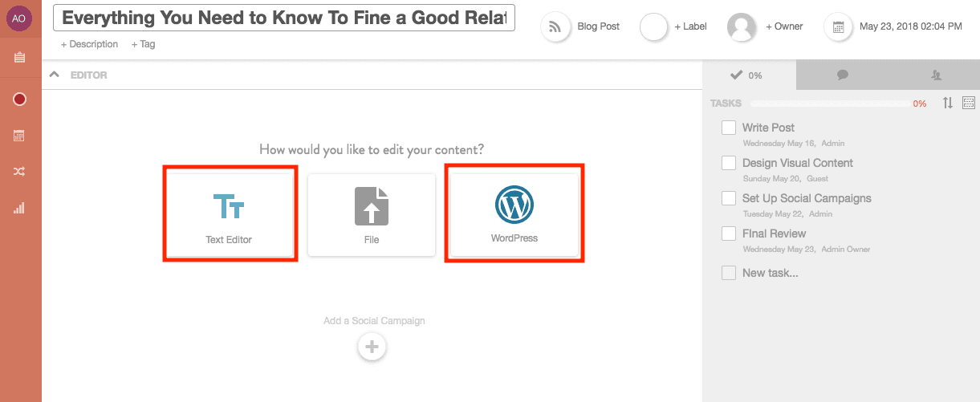Image resolution: width=980 pixels, height=402 pixels.
Task: Add a tag via + Tag
Action: (x=144, y=44)
